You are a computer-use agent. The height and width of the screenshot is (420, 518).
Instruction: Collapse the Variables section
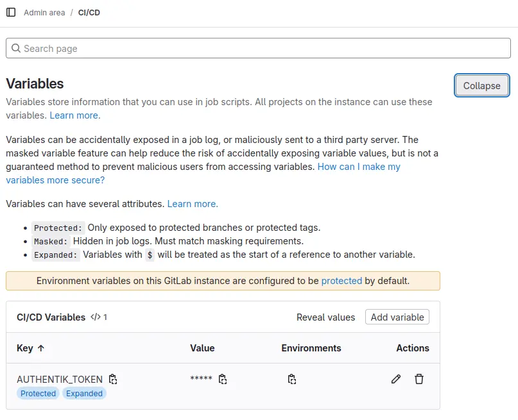(x=481, y=86)
